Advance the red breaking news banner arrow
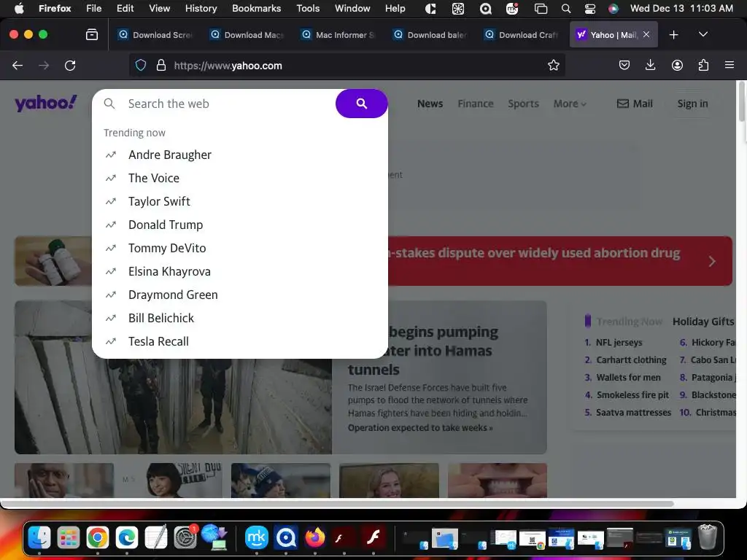The width and height of the screenshot is (747, 560). (x=712, y=262)
